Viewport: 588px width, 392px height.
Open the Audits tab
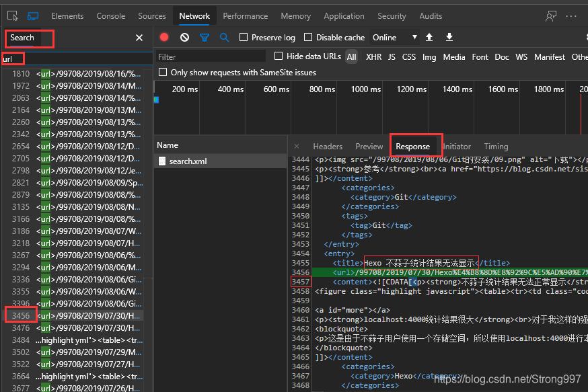tap(431, 16)
